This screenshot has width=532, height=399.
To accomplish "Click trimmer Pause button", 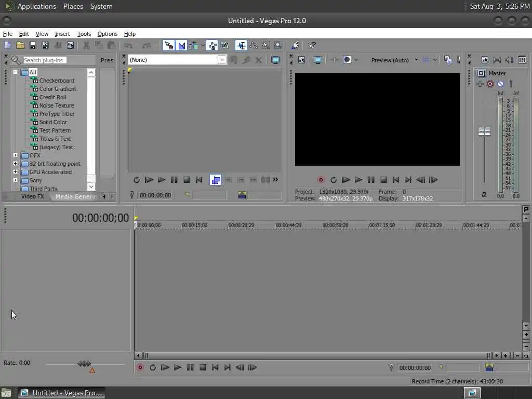I will point(174,180).
